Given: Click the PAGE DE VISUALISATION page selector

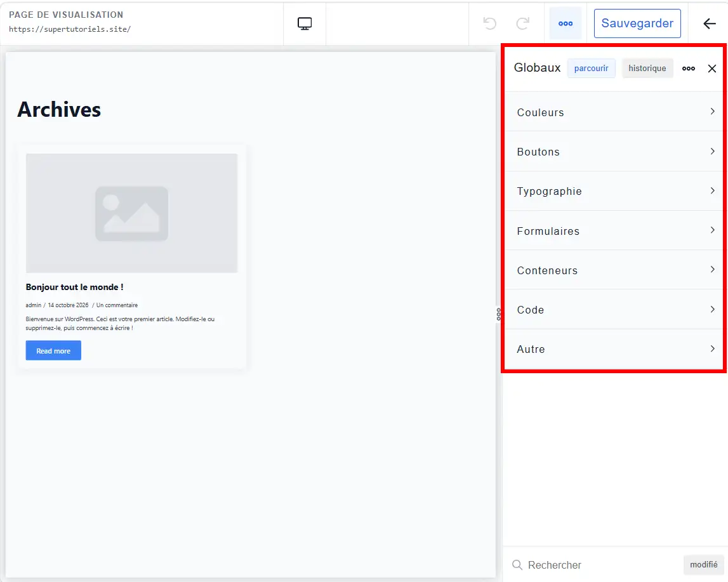Looking at the screenshot, I should coord(66,15).
